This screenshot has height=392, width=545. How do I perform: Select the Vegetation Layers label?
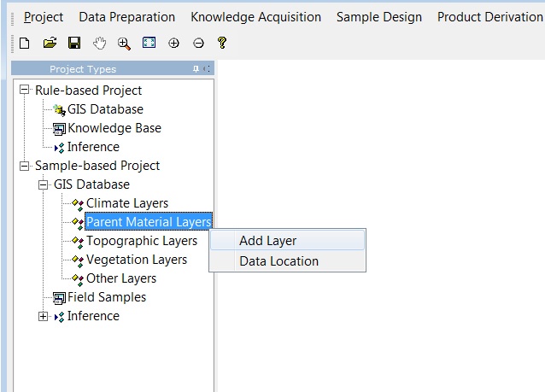pyautogui.click(x=137, y=260)
